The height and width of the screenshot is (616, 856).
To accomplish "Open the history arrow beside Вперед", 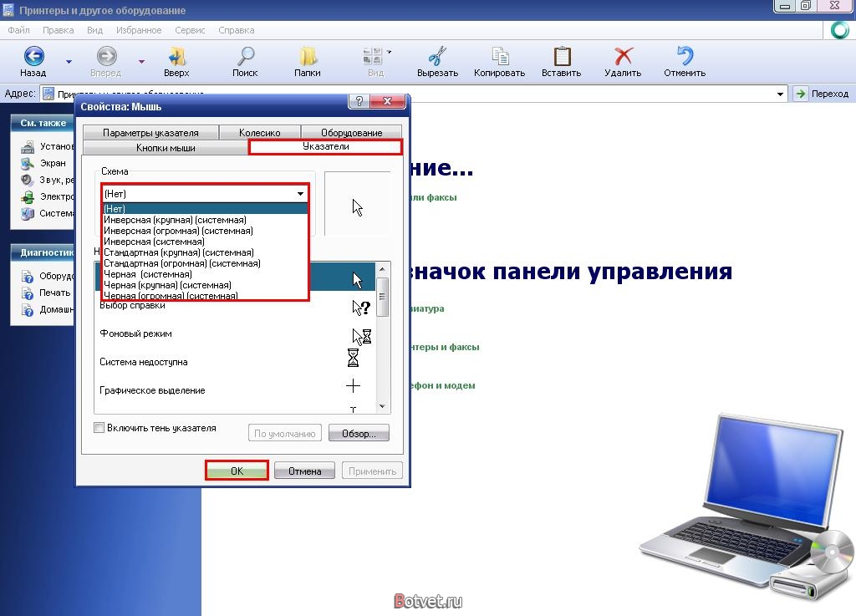I will [141, 62].
